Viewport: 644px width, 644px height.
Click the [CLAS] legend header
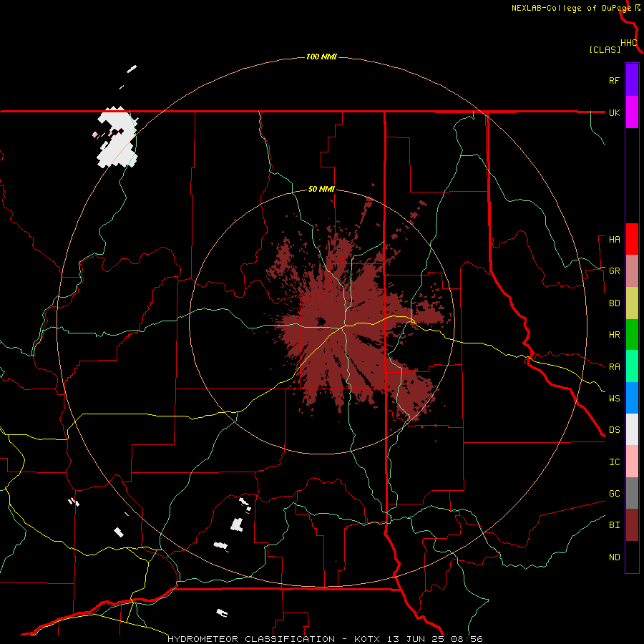(x=605, y=50)
